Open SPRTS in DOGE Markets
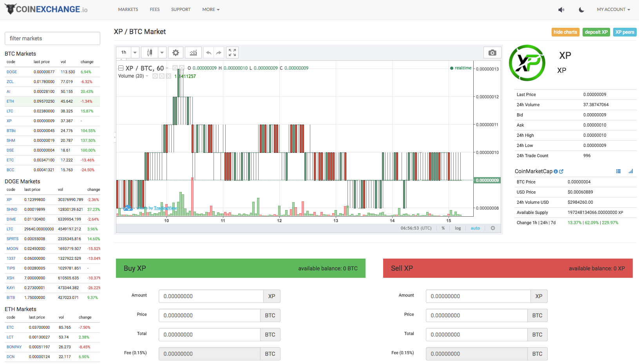This screenshot has width=639, height=364. 13,239
